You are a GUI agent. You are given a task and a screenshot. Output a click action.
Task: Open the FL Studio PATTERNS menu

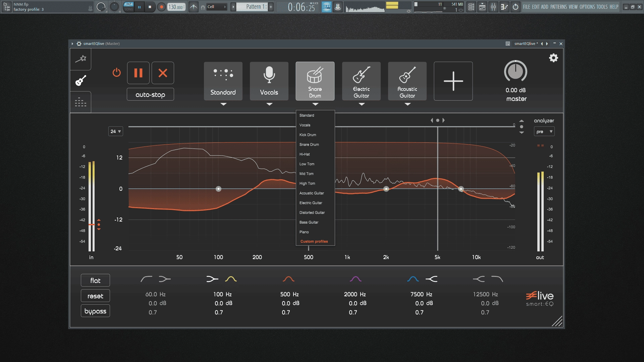click(558, 7)
